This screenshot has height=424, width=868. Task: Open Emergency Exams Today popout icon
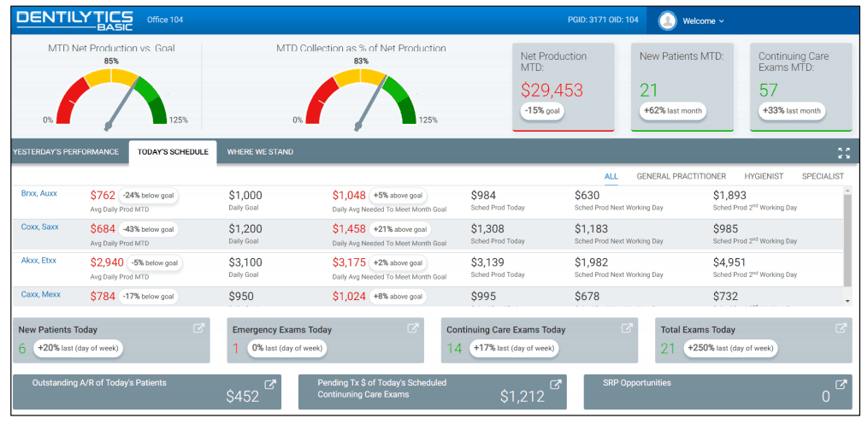coord(413,328)
